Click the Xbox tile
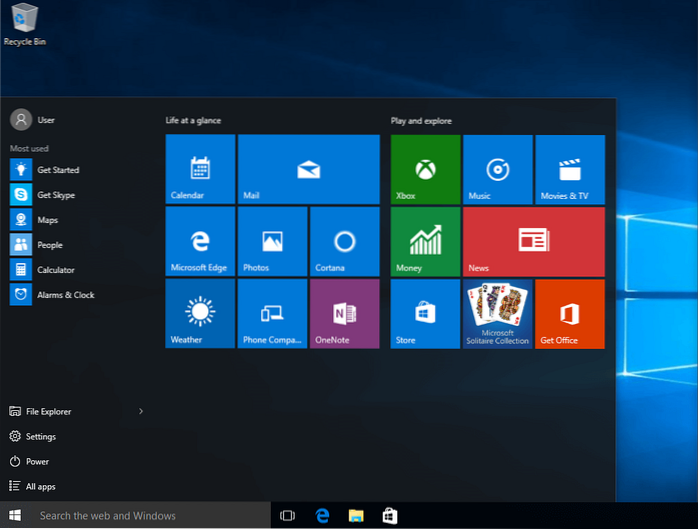Image resolution: width=698 pixels, height=529 pixels. [x=425, y=170]
